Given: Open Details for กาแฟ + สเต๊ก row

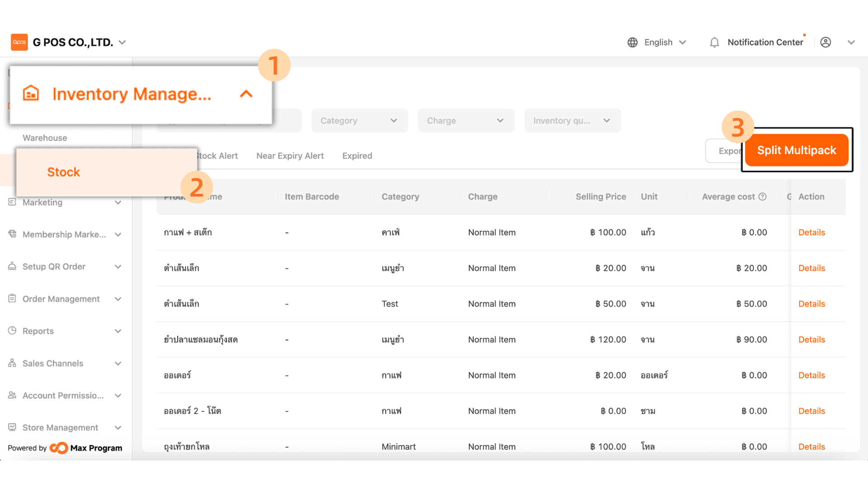Looking at the screenshot, I should click(x=811, y=232).
